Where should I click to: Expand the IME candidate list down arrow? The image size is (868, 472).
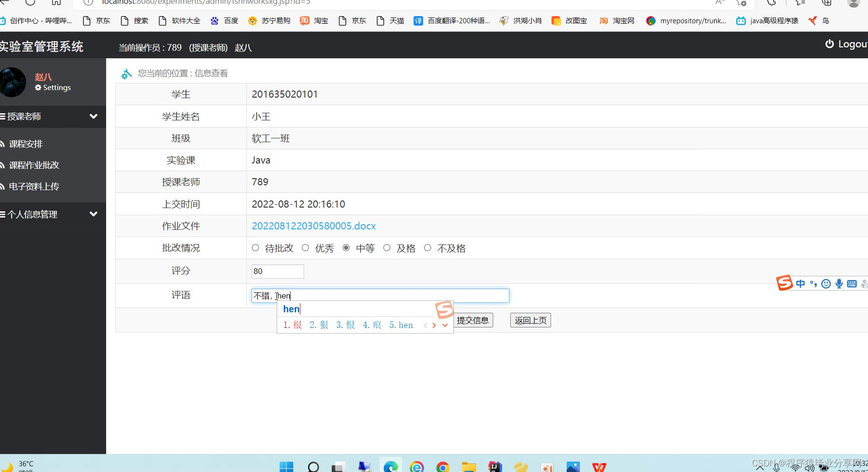pos(445,325)
